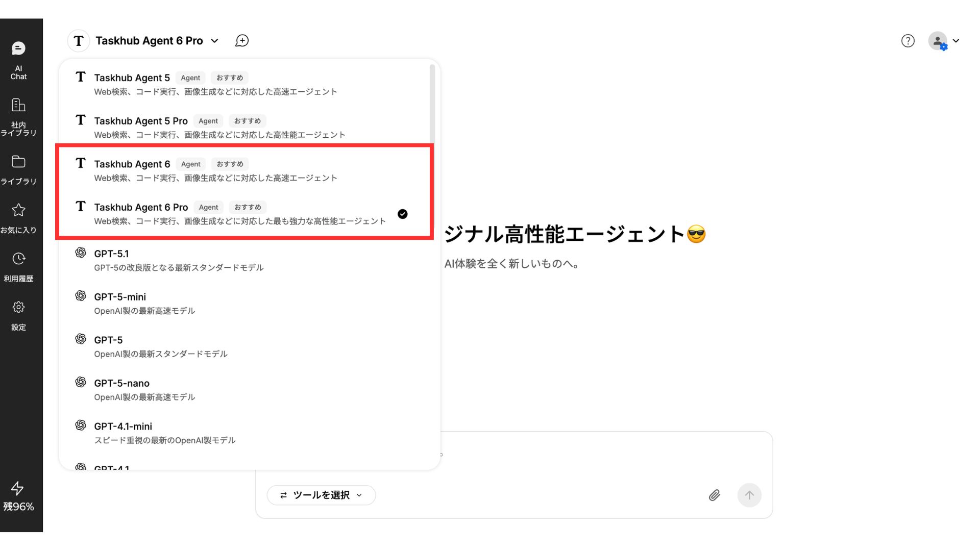This screenshot has height=551, width=980.
Task: Click the help question mark icon
Action: [x=908, y=41]
